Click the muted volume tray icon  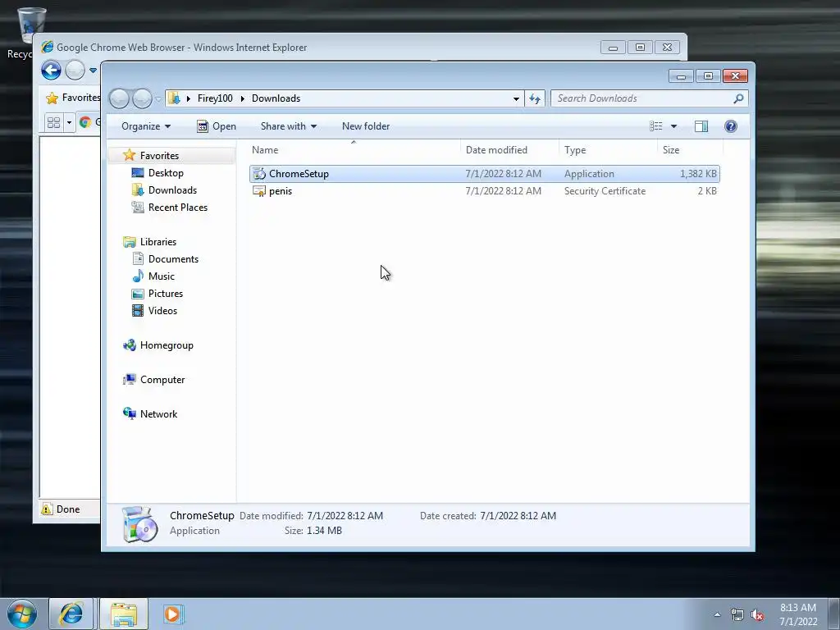[x=757, y=614]
